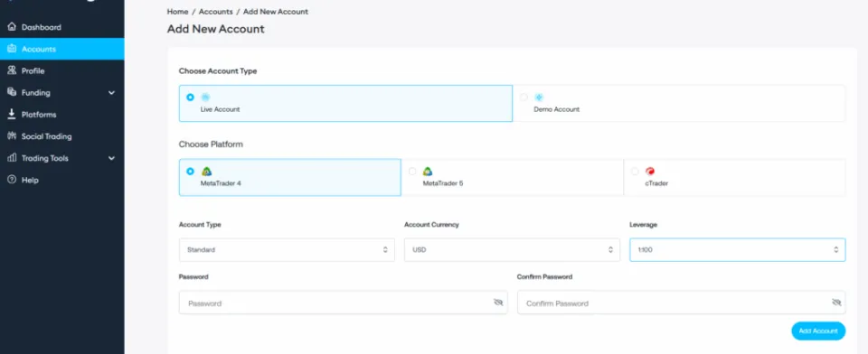
Task: Open the Account Currency USD dropdown
Action: (512, 249)
